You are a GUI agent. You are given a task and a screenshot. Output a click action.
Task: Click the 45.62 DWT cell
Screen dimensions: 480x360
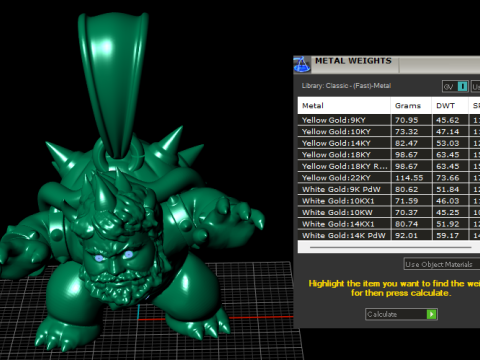pyautogui.click(x=450, y=120)
